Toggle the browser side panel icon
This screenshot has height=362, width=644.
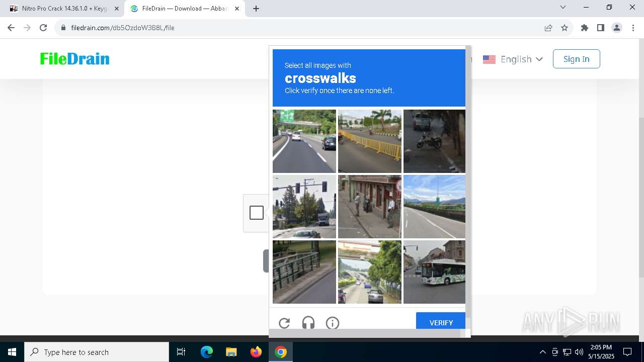click(x=601, y=28)
